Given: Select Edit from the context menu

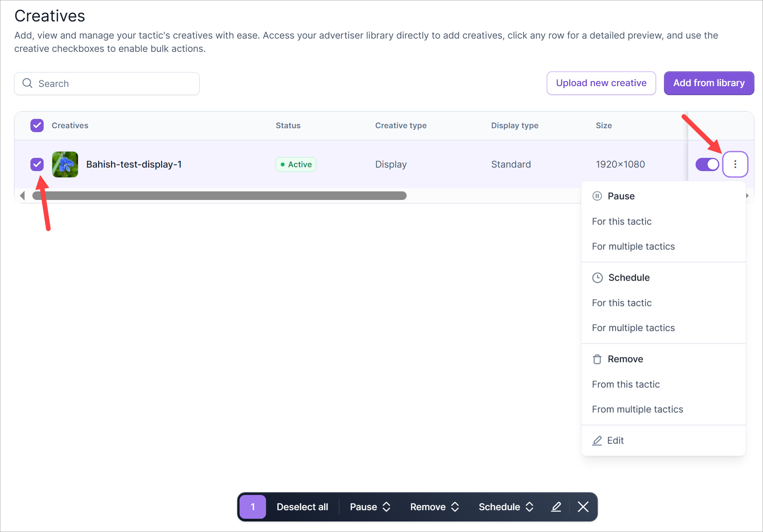Looking at the screenshot, I should pos(615,440).
